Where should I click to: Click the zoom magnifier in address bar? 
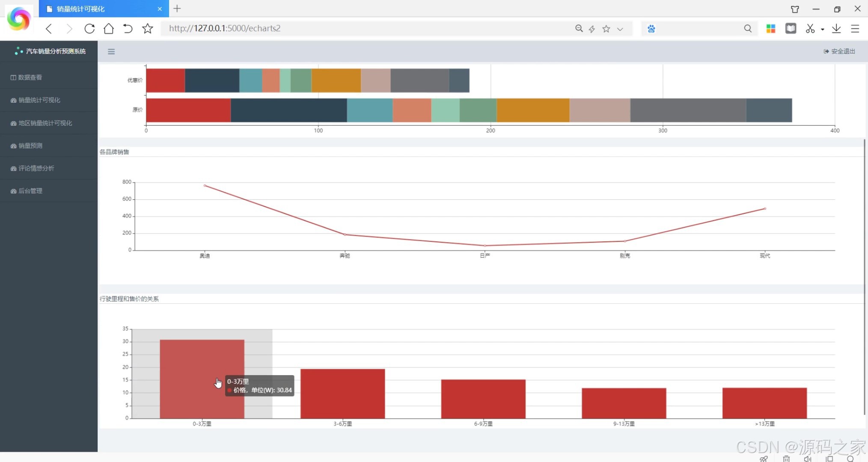point(579,29)
